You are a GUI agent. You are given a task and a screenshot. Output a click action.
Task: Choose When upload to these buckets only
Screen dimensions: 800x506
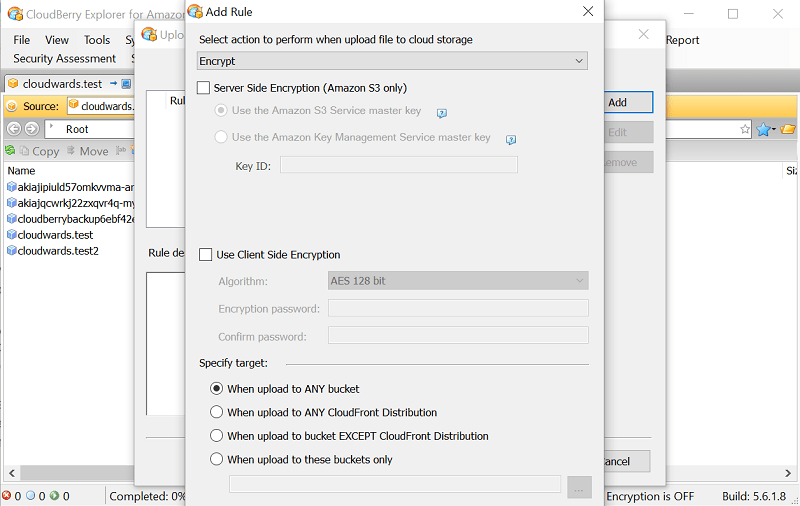point(217,459)
